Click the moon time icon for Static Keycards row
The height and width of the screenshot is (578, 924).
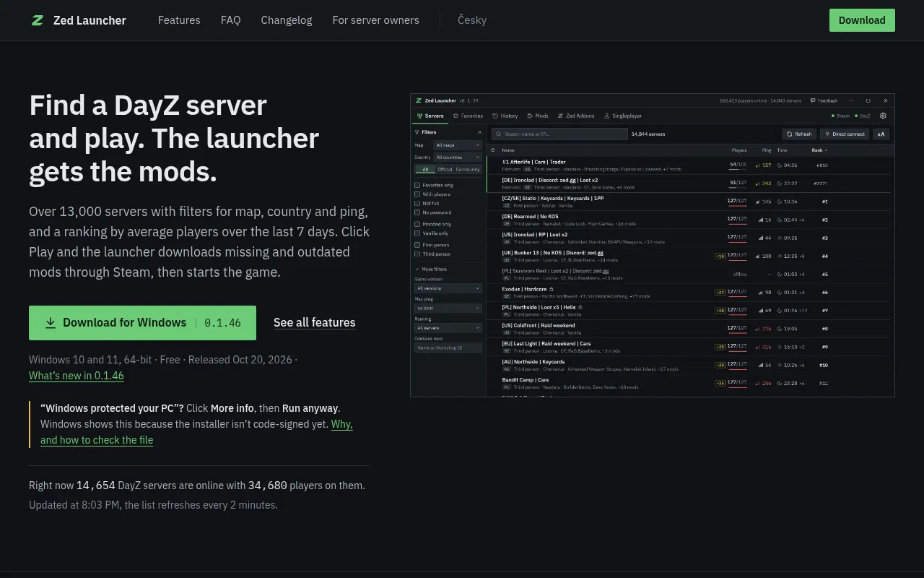coord(780,202)
